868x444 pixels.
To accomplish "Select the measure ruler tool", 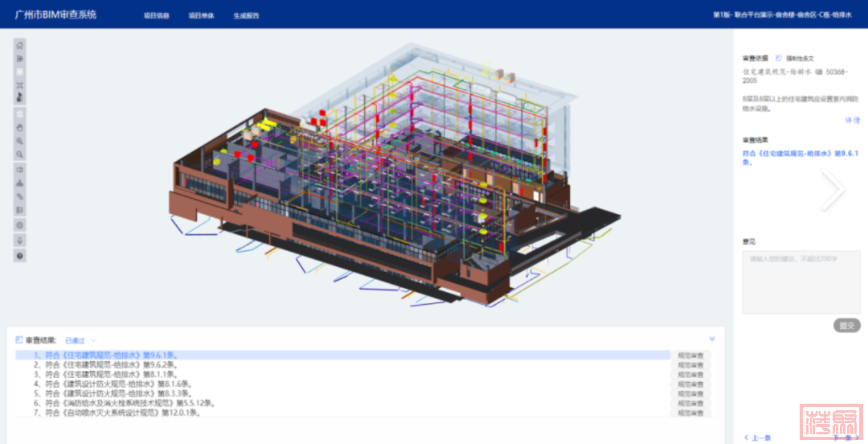I will 20,196.
